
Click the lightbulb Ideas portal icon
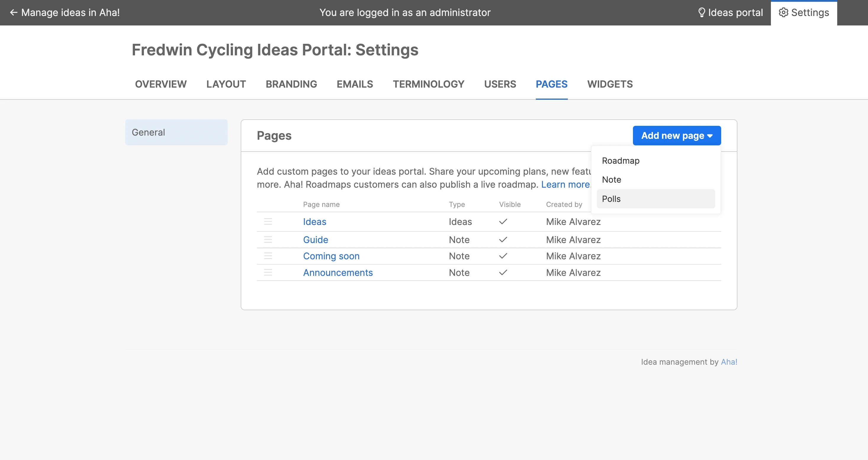click(702, 12)
